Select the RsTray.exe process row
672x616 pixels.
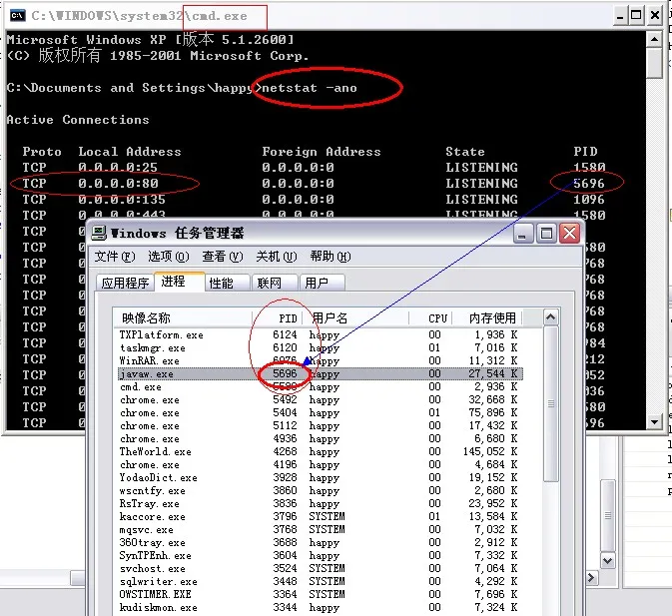pyautogui.click(x=321, y=504)
